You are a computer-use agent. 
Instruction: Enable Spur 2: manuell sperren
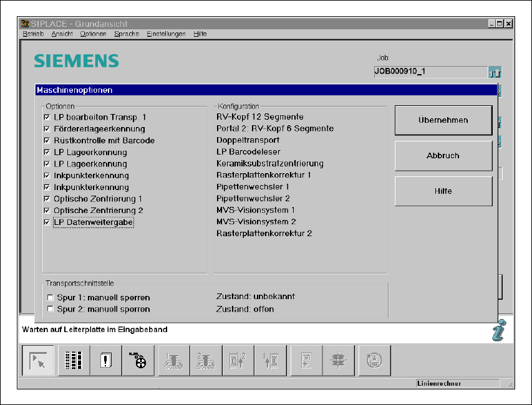click(51, 309)
